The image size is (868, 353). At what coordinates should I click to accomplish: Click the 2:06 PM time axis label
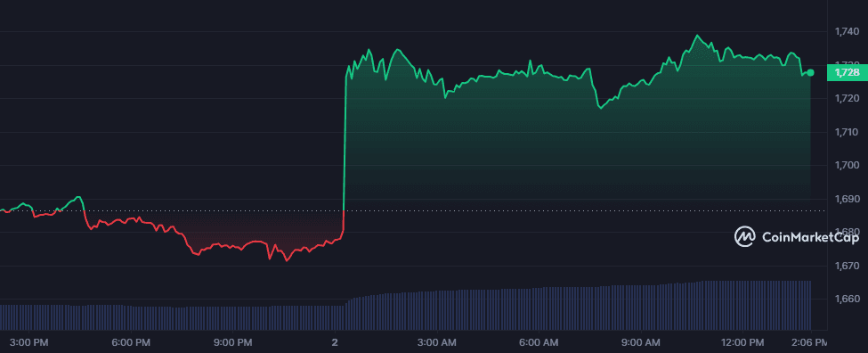(x=810, y=342)
